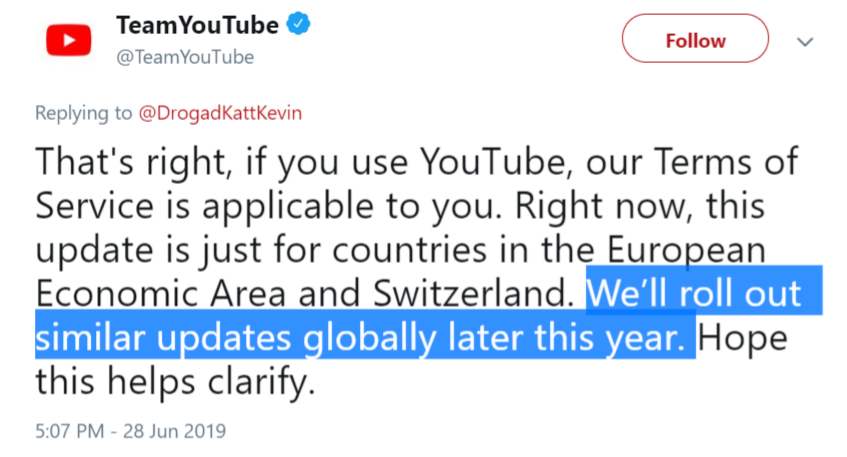Click the word 'YouTube' in tweet body
Image resolution: width=847 pixels, height=457 pixels.
[x=493, y=162]
